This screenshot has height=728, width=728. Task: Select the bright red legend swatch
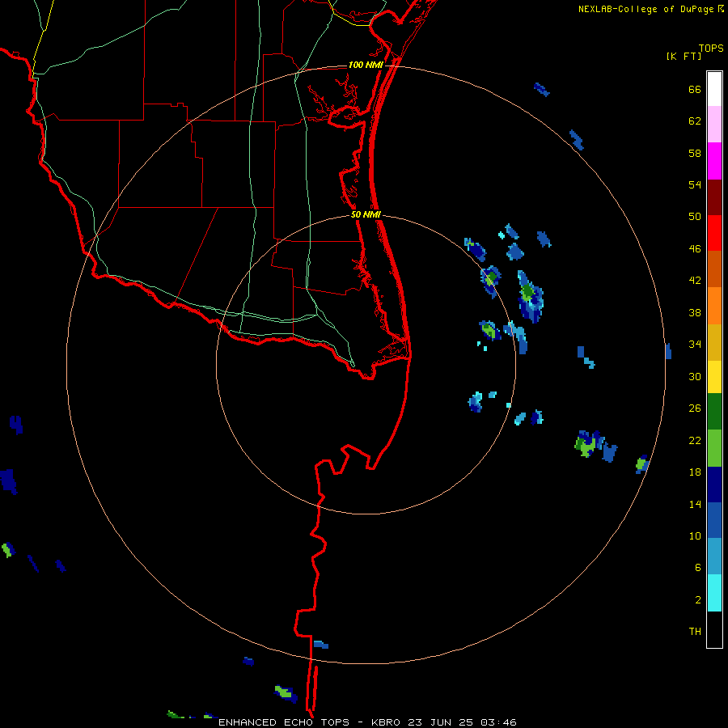coord(714,233)
